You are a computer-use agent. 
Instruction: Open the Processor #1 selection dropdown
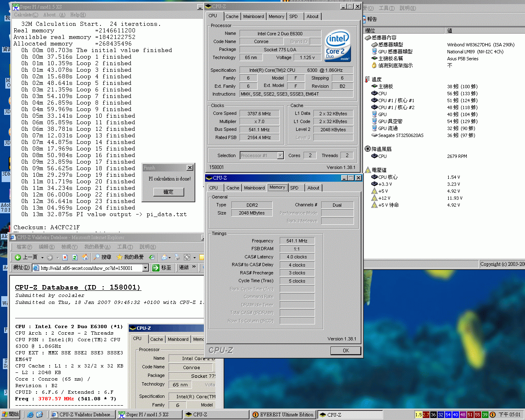tap(280, 155)
